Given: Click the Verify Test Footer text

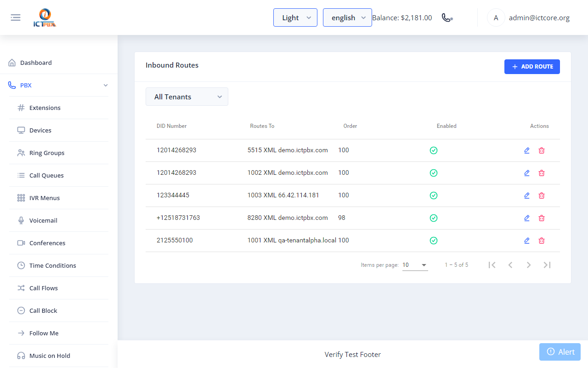Looking at the screenshot, I should (353, 354).
